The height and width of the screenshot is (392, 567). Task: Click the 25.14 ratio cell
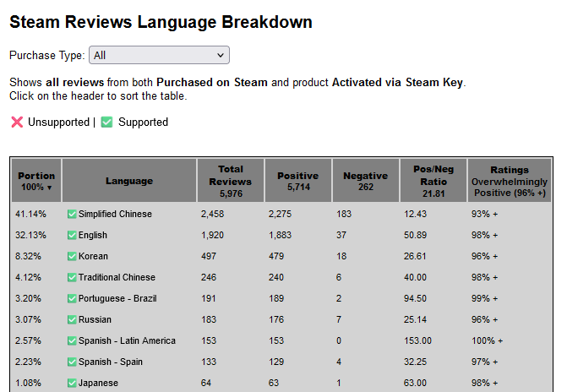415,319
